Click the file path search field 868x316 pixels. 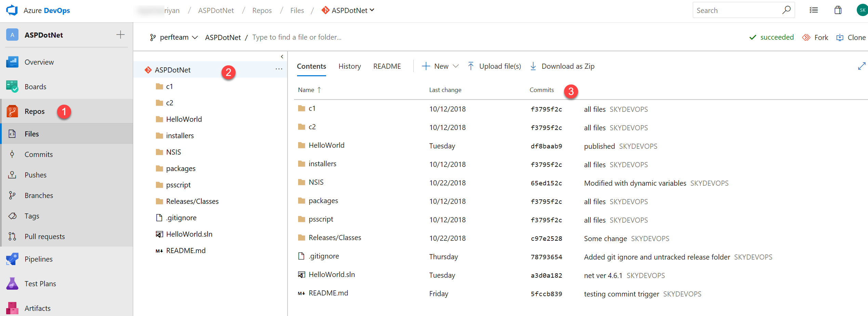tap(297, 37)
